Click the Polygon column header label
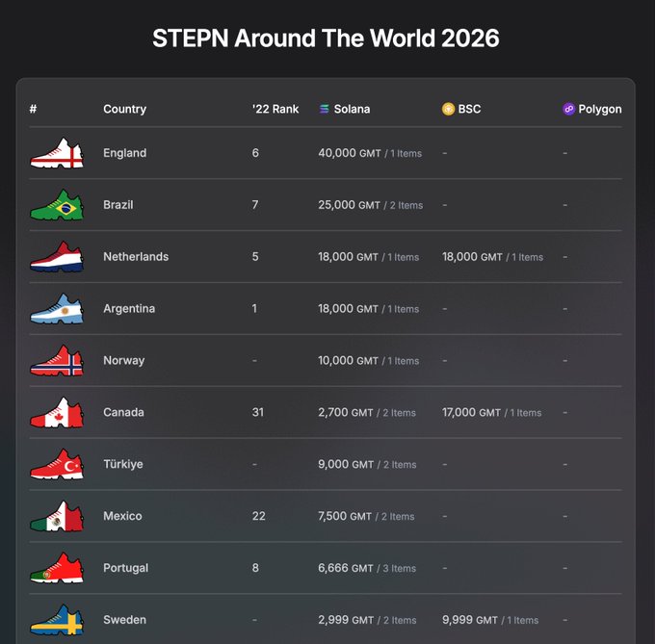655x644 pixels. (x=600, y=110)
